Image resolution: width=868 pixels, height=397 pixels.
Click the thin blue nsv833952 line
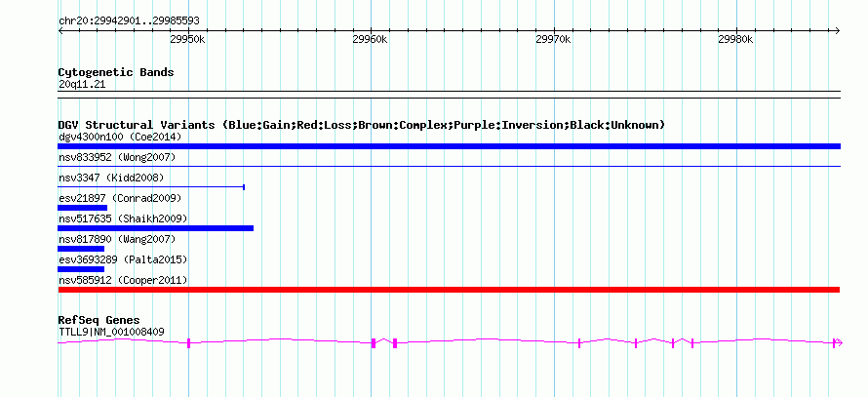(449, 166)
